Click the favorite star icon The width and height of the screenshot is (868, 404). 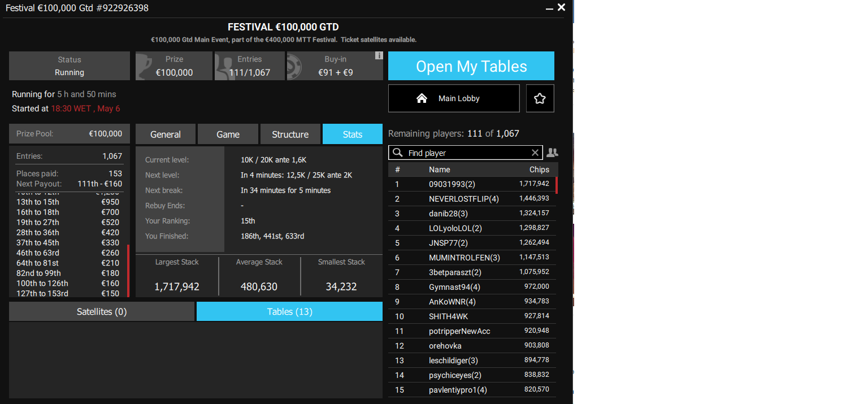(540, 98)
